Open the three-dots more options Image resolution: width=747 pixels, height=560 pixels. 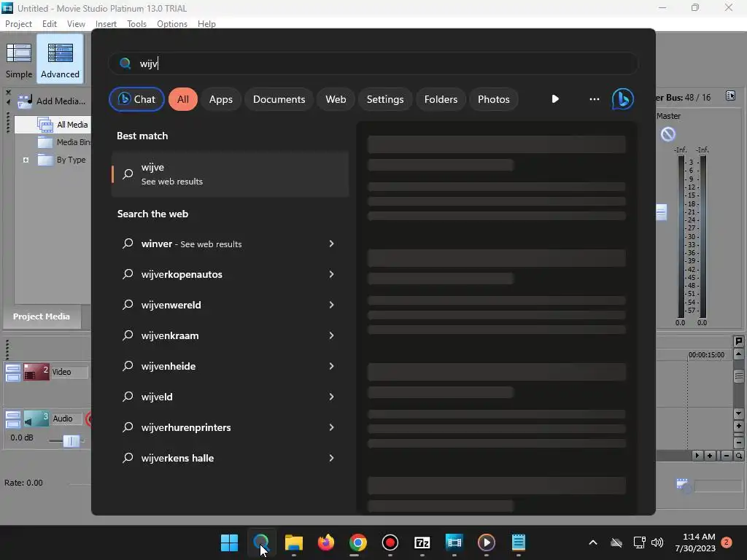(594, 99)
